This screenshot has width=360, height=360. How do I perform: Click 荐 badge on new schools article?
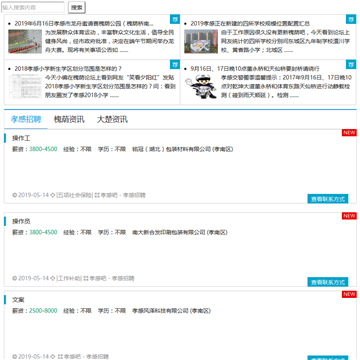pos(351,19)
